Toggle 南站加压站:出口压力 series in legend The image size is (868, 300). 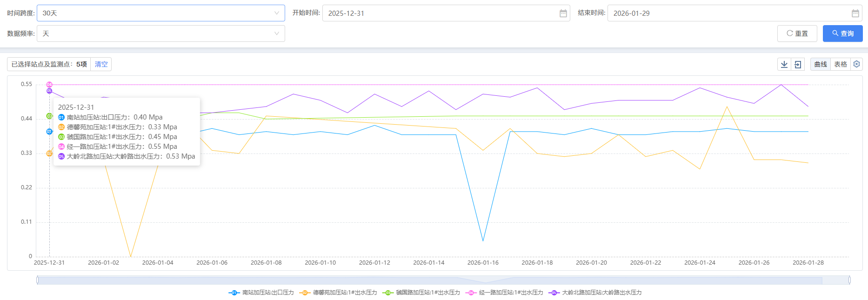click(x=261, y=293)
